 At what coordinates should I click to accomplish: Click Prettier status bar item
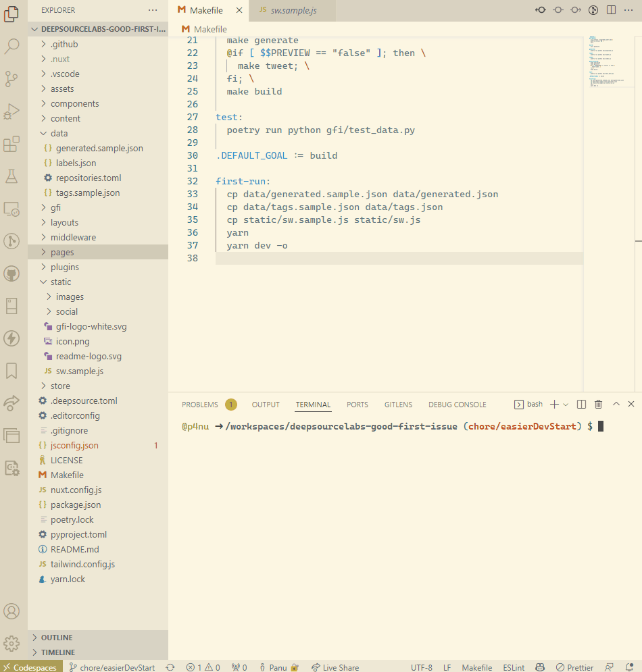click(x=575, y=667)
